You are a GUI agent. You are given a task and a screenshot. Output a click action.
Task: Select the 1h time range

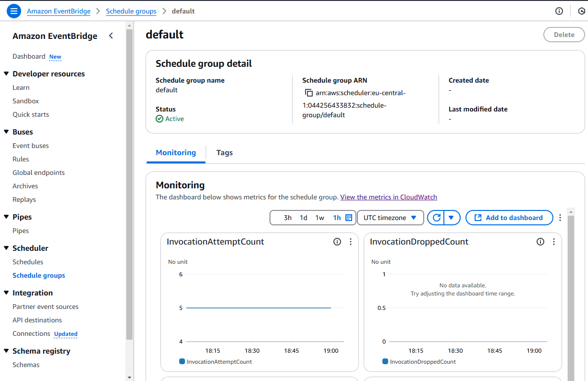click(x=337, y=218)
